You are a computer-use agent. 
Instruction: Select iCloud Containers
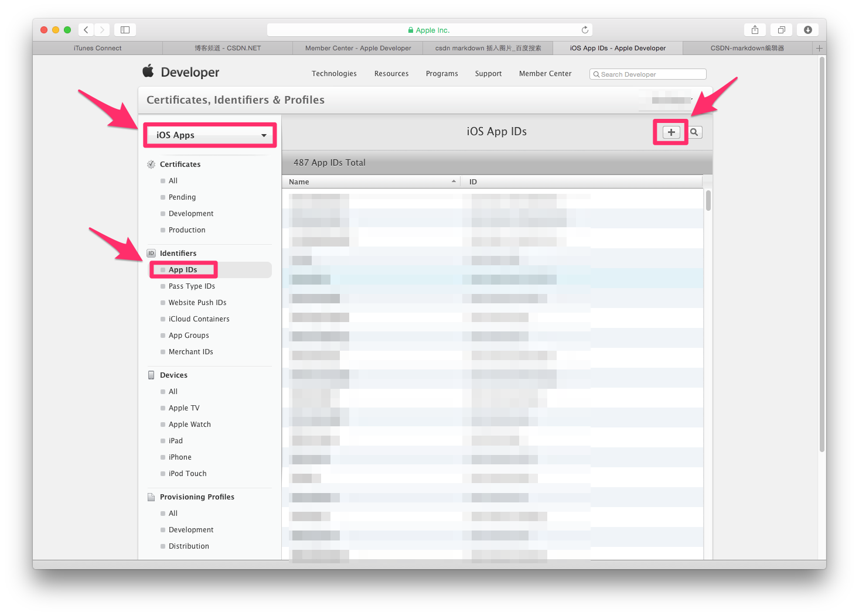coord(199,319)
